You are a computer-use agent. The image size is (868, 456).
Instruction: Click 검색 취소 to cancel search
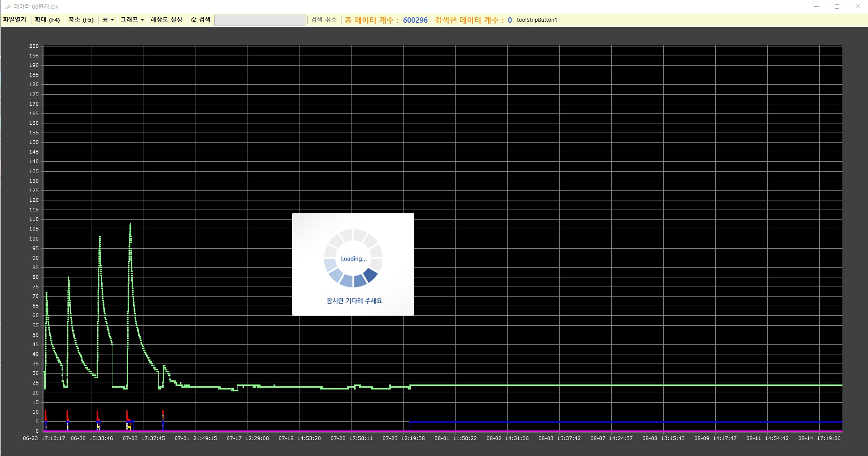coord(324,20)
